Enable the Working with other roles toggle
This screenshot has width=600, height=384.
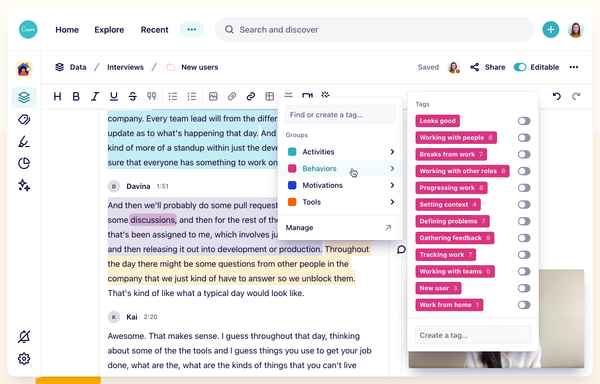click(x=524, y=171)
